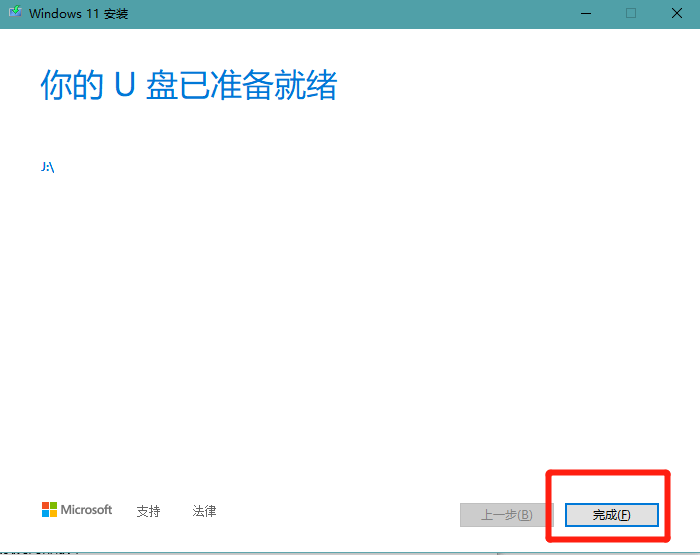Open the 支持 support link

click(x=148, y=511)
